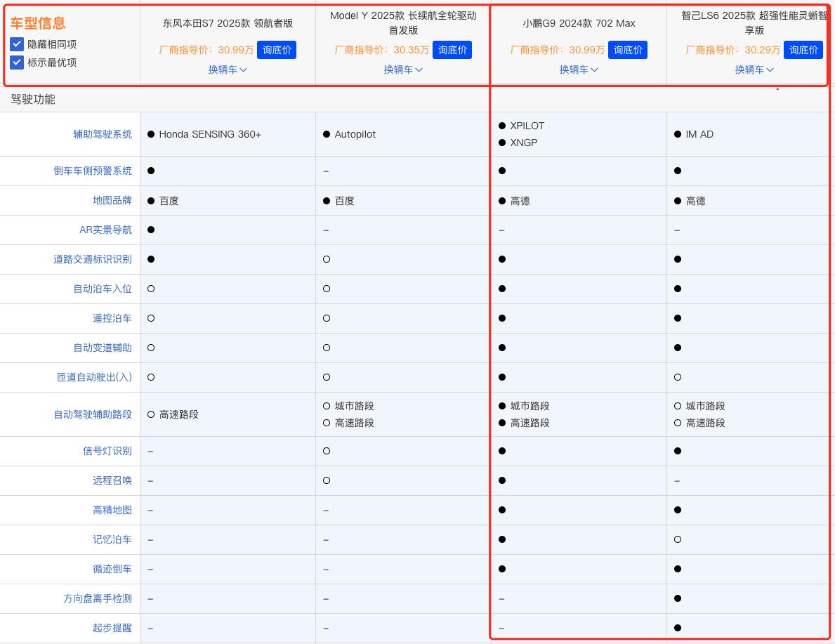Click Model Y 远程召唤 hollow dot

(327, 480)
